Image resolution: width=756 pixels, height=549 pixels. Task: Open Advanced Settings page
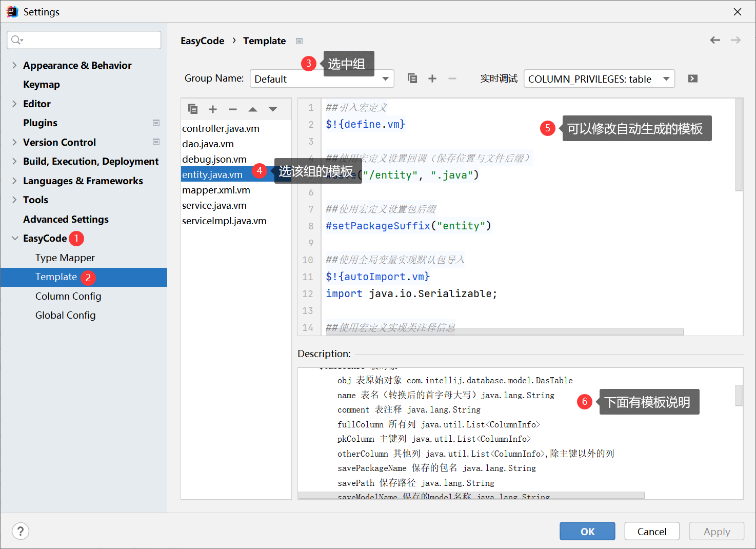point(66,219)
